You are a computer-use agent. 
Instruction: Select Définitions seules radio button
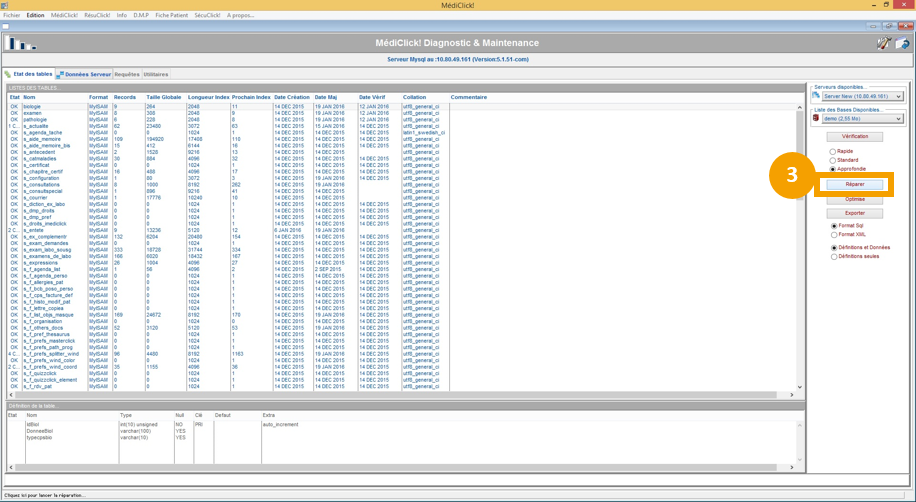[x=834, y=256]
